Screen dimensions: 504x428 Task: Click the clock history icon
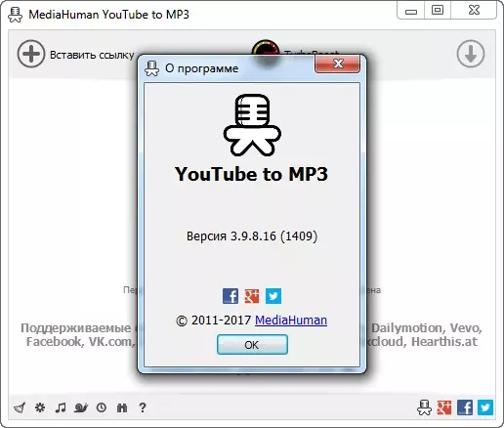[102, 407]
